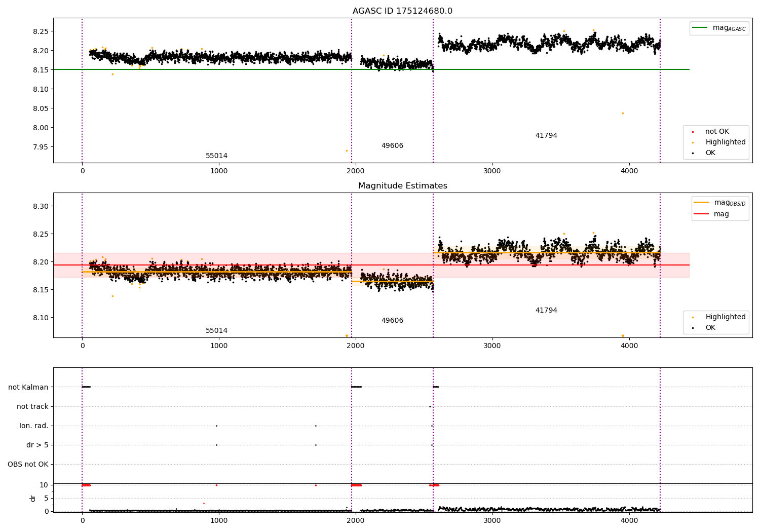Click the 'dr > 5' axis label
The image size is (760, 532).
(37, 445)
